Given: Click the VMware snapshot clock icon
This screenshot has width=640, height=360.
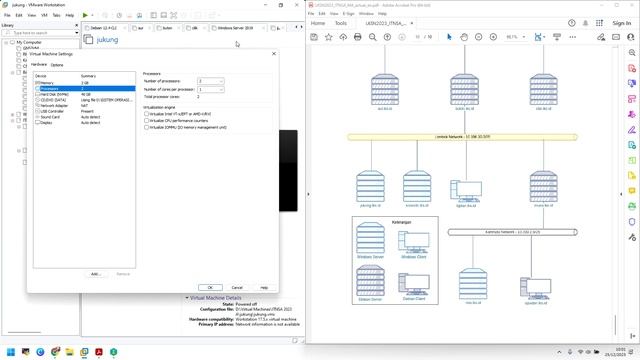Looking at the screenshot, I should click(x=119, y=16).
